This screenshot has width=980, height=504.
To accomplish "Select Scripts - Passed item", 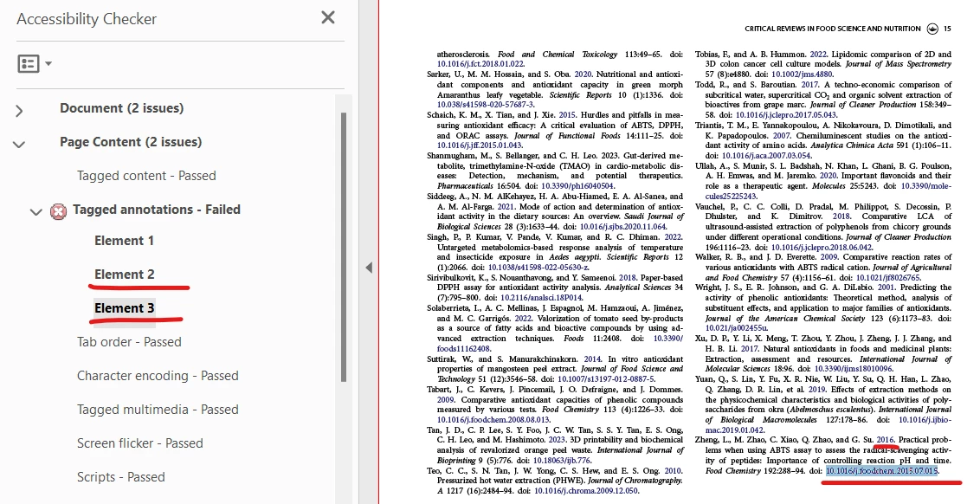I will [121, 477].
